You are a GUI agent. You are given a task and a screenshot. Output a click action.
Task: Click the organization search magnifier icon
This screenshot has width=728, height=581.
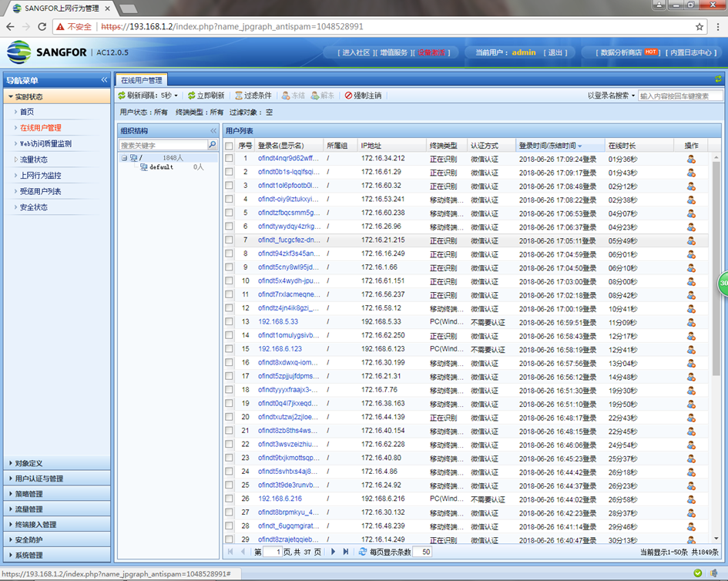pos(212,145)
